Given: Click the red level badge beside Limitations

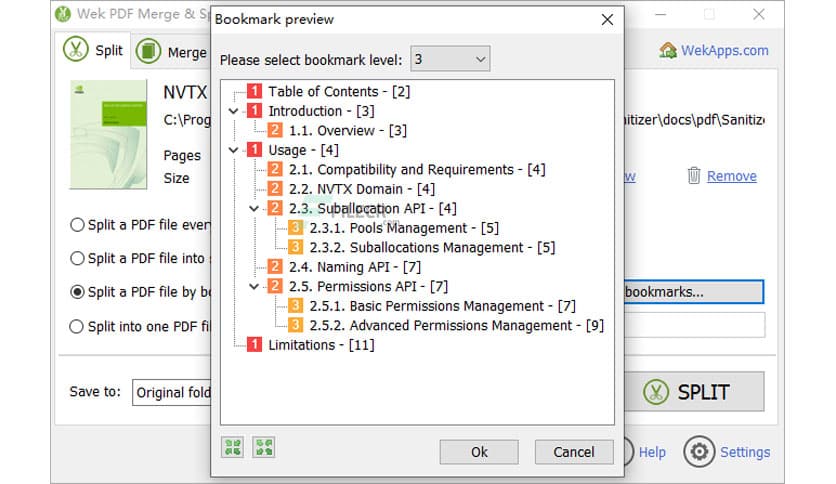Looking at the screenshot, I should (x=254, y=345).
